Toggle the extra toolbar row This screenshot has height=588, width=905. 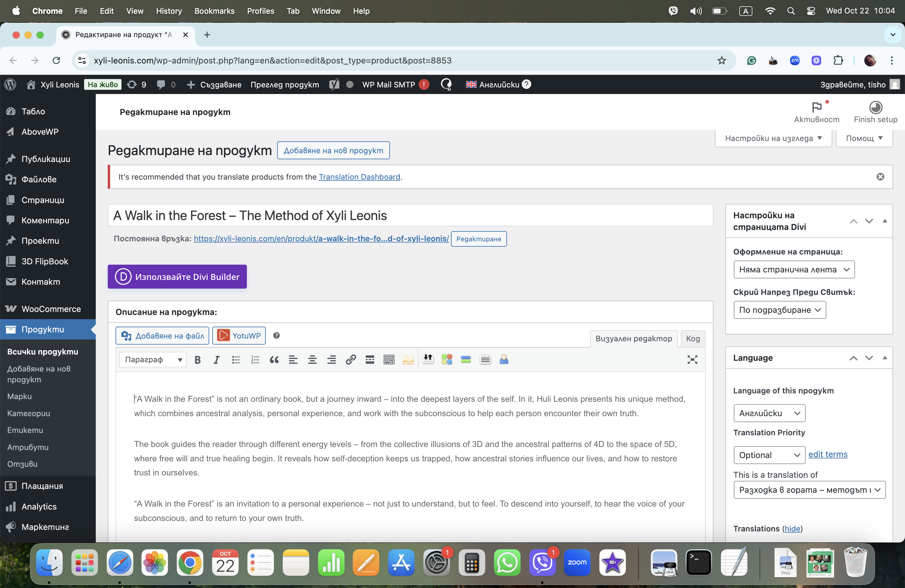[389, 360]
